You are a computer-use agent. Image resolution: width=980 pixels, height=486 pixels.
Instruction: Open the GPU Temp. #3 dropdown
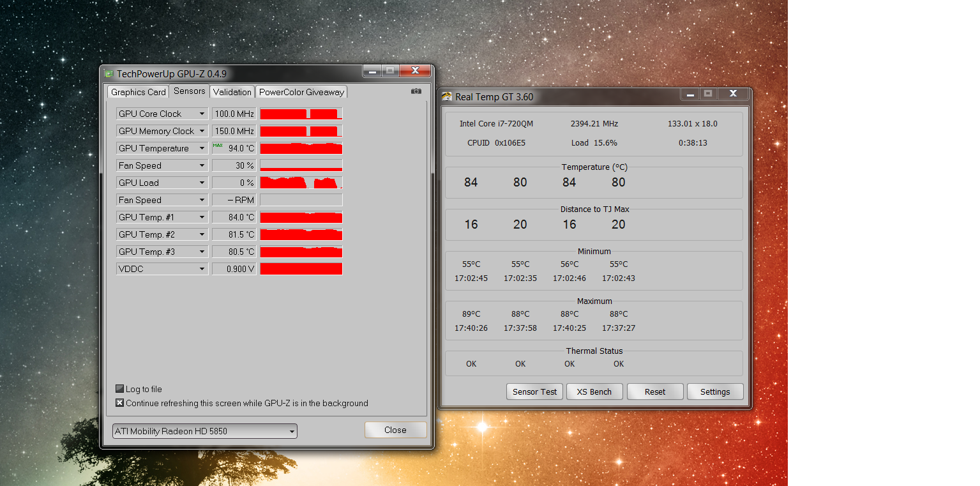coord(162,252)
